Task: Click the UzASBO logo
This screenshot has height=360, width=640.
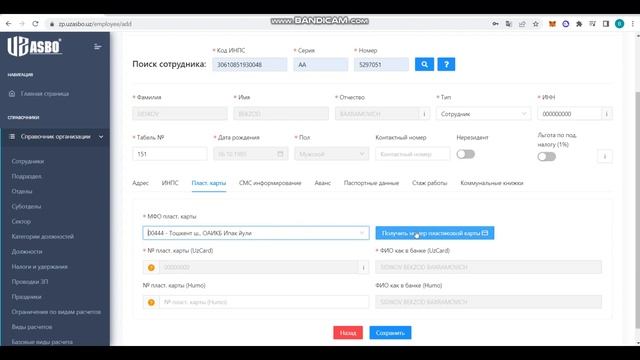Action: point(34,46)
